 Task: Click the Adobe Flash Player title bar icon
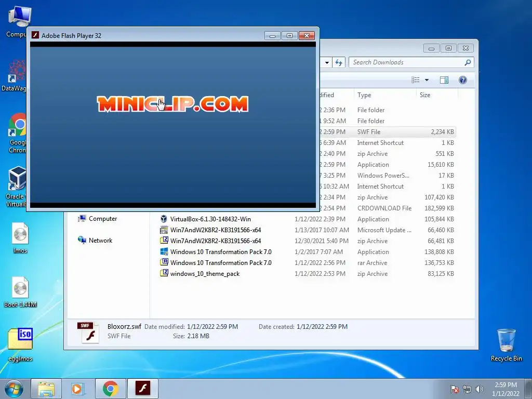point(35,35)
